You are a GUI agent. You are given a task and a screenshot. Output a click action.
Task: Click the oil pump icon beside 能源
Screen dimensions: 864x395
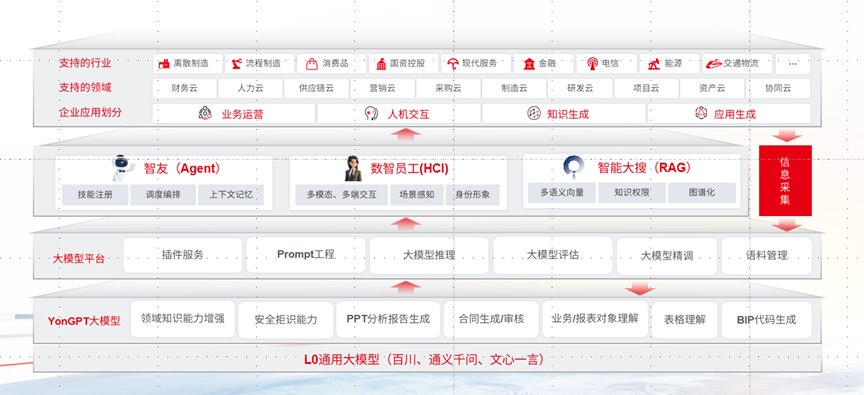[655, 64]
